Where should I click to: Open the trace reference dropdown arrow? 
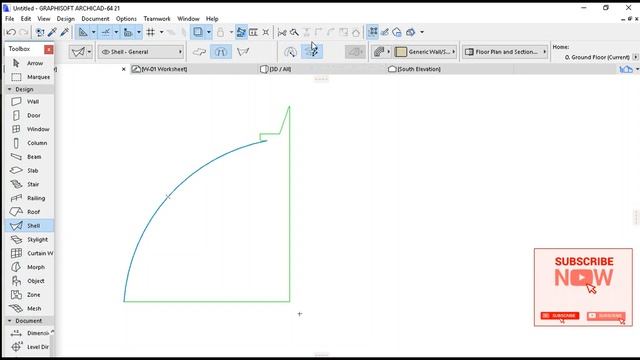[209, 32]
